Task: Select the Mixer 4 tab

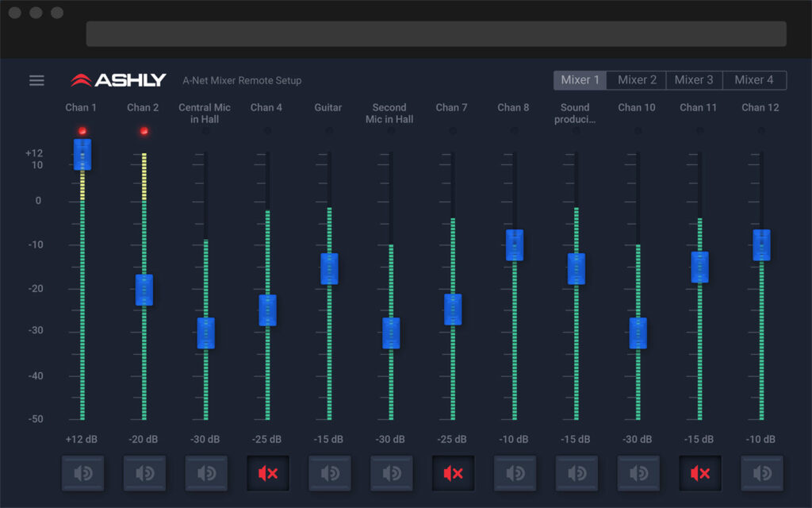Action: pyautogui.click(x=755, y=80)
